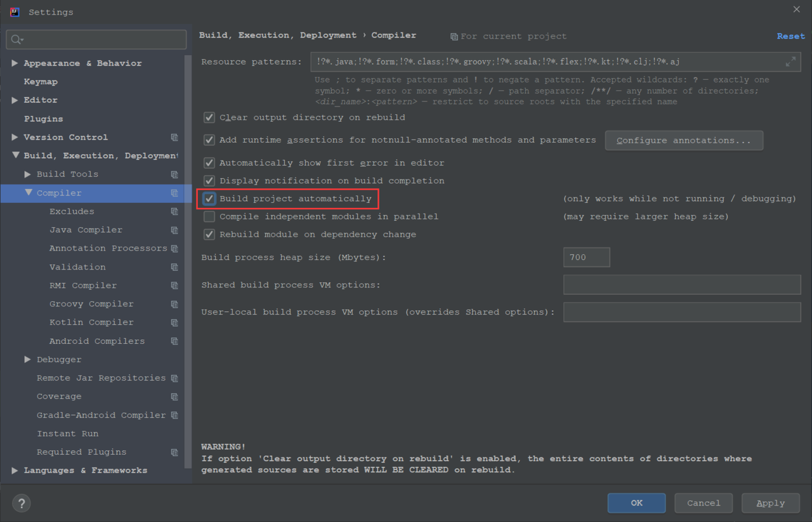Expand the Editor section arrow
This screenshot has width=812, height=522.
pos(15,100)
